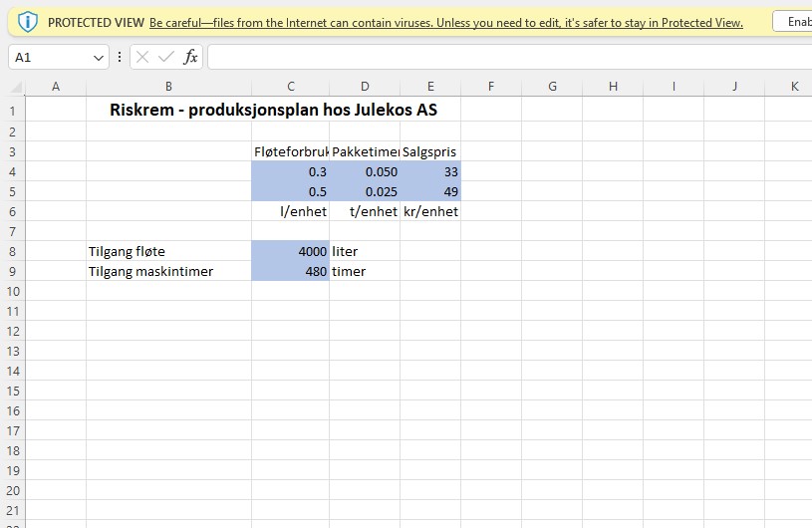This screenshot has height=528, width=812.
Task: Click cell with value 4000
Action: (x=291, y=251)
